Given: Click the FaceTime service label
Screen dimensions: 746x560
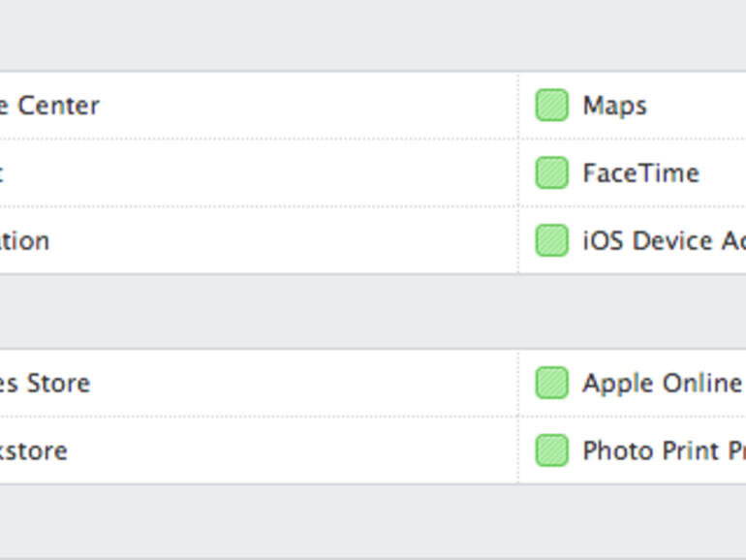Looking at the screenshot, I should [x=640, y=172].
